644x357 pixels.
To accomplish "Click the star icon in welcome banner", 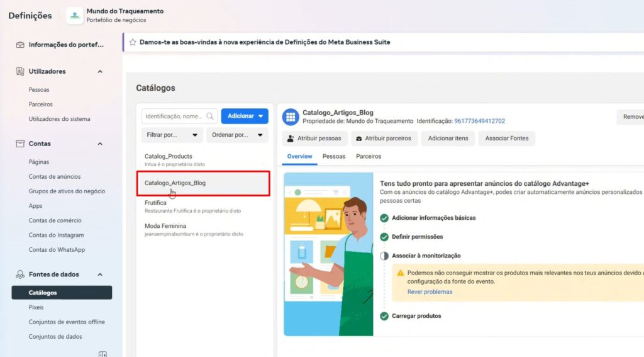I will click(x=133, y=42).
